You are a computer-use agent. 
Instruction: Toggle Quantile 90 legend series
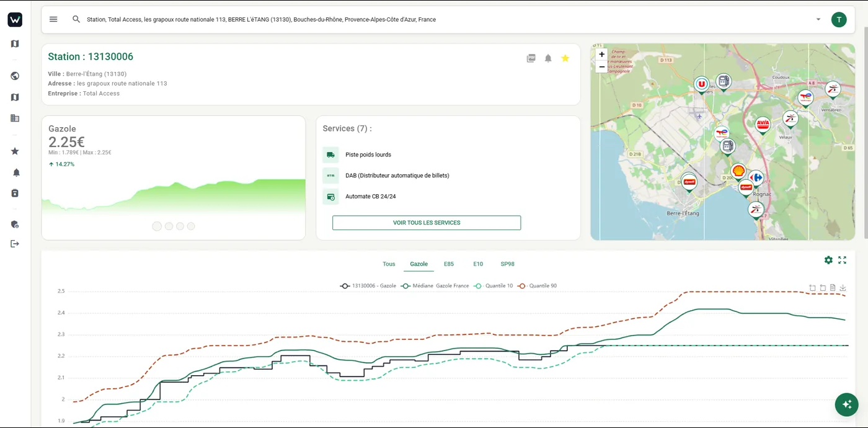537,286
